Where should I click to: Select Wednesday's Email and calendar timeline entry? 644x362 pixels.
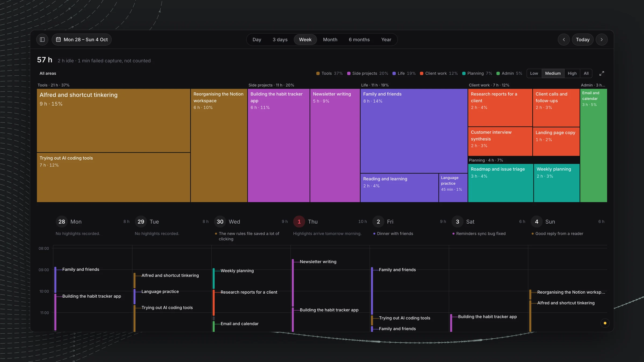239,324
